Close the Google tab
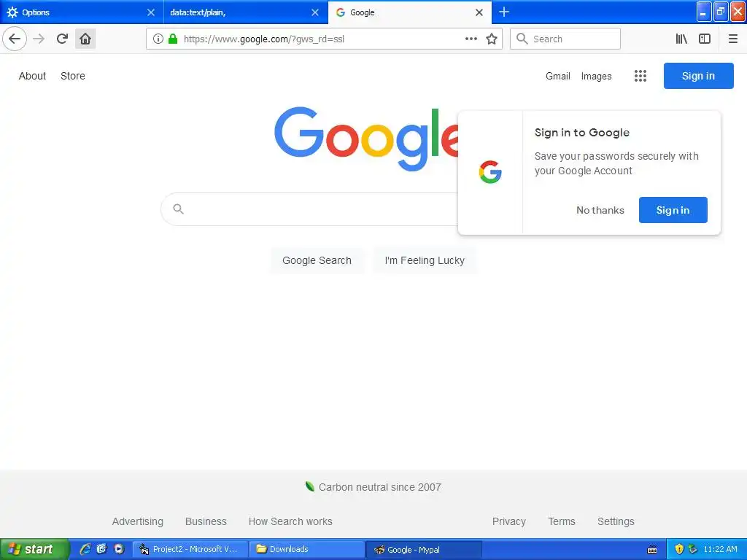 tap(479, 12)
